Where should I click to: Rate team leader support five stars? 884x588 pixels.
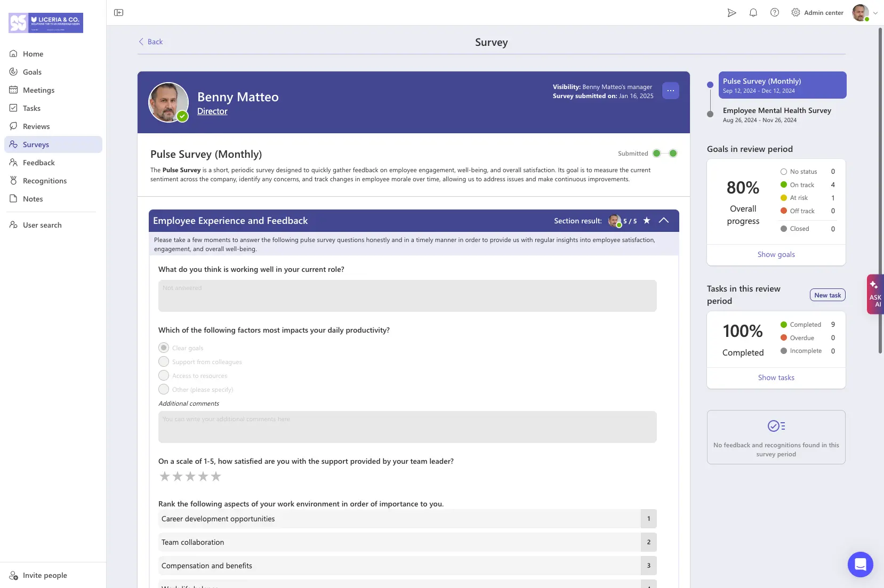pyautogui.click(x=215, y=476)
